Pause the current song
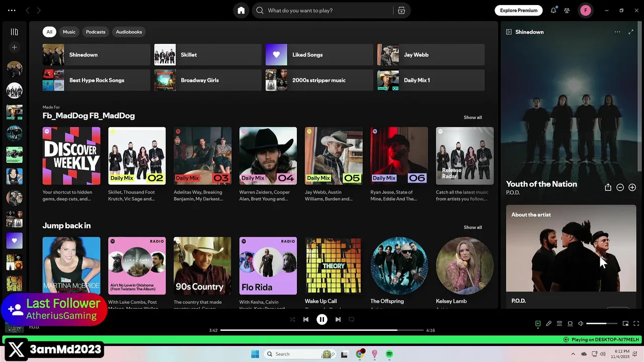Viewport: 644px width, 362px height. pos(322,319)
